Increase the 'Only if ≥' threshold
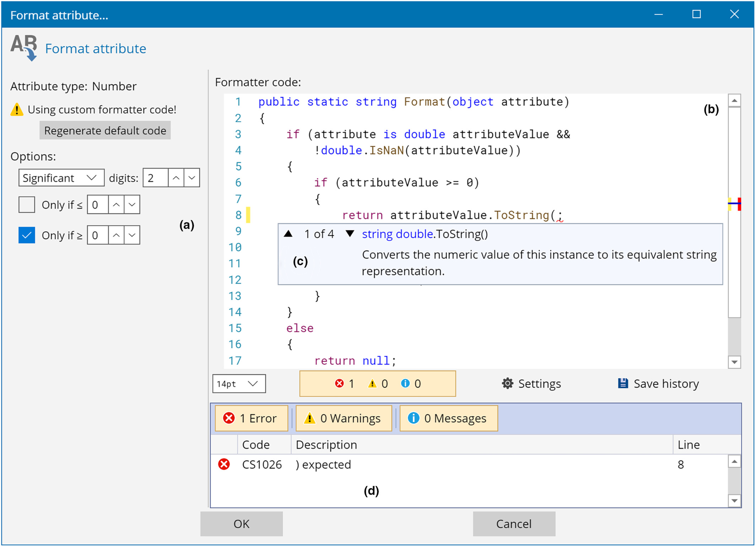This screenshot has width=756, height=547. click(116, 235)
